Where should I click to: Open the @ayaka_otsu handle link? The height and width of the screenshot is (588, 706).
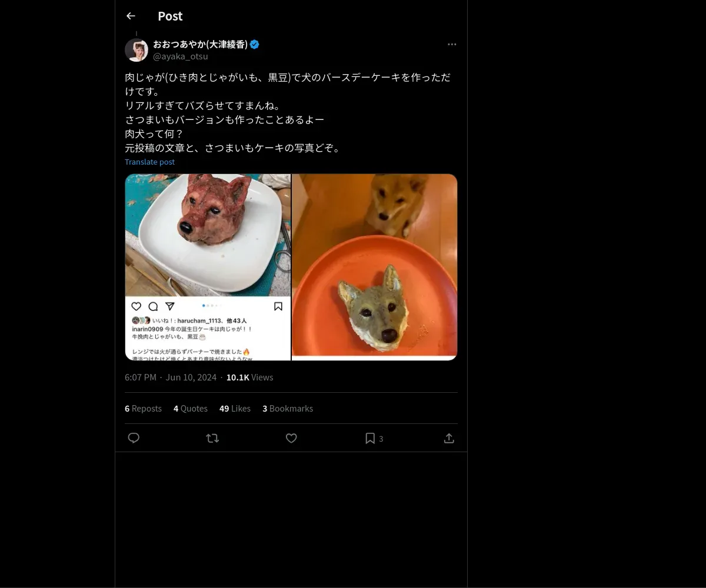(181, 56)
